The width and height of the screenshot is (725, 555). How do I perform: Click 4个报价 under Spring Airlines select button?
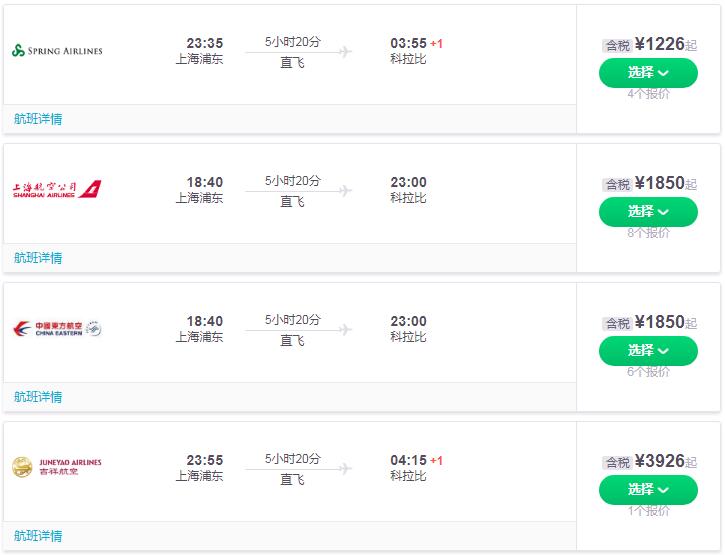pos(648,94)
